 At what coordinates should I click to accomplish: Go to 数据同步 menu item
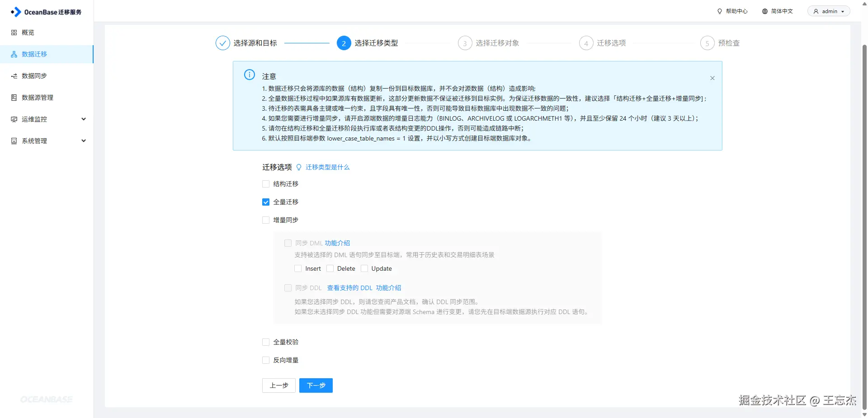pyautogui.click(x=47, y=76)
